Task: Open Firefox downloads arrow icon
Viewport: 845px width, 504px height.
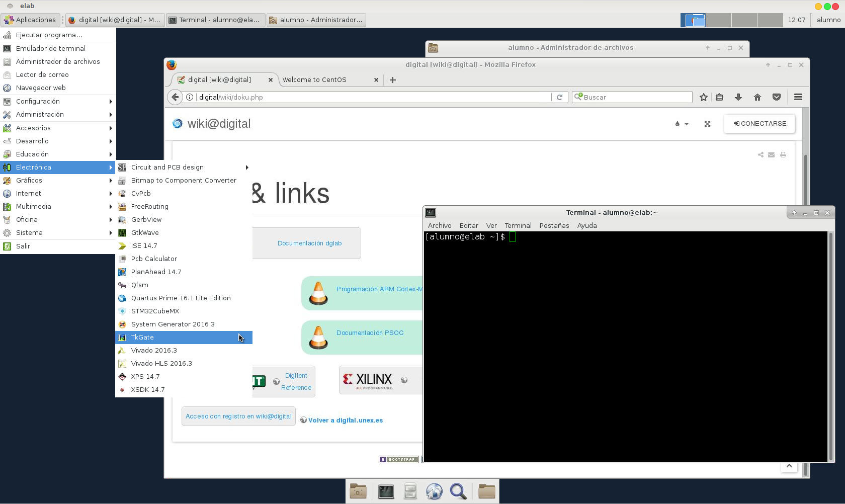Action: [738, 97]
